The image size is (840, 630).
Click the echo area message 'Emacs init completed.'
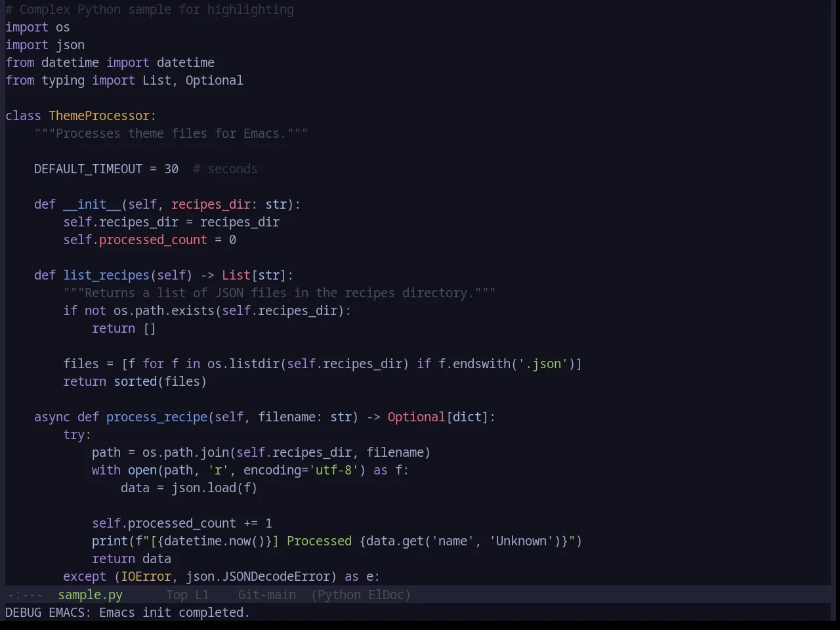click(175, 612)
